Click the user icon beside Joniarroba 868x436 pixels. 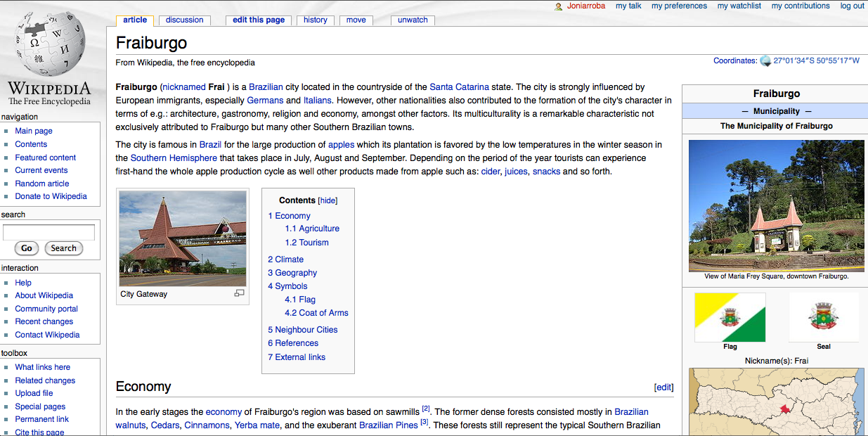click(x=559, y=6)
